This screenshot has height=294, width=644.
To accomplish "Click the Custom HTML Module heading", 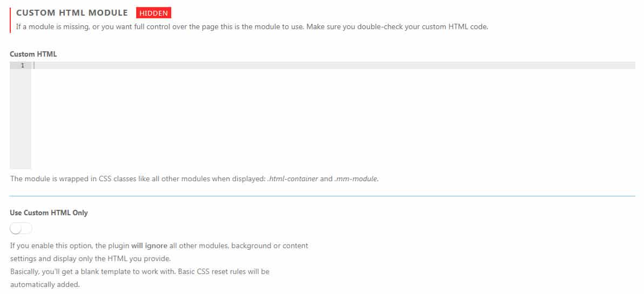I will (x=72, y=13).
